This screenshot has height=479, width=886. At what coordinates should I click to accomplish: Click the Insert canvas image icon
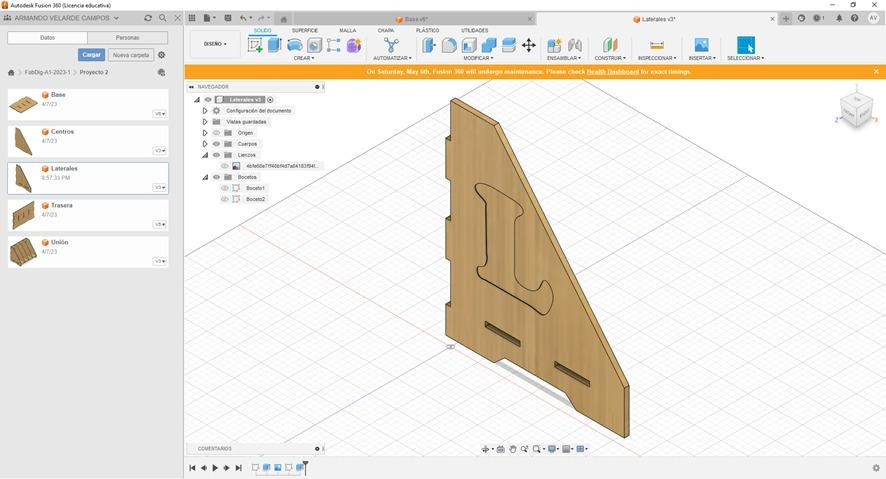701,45
